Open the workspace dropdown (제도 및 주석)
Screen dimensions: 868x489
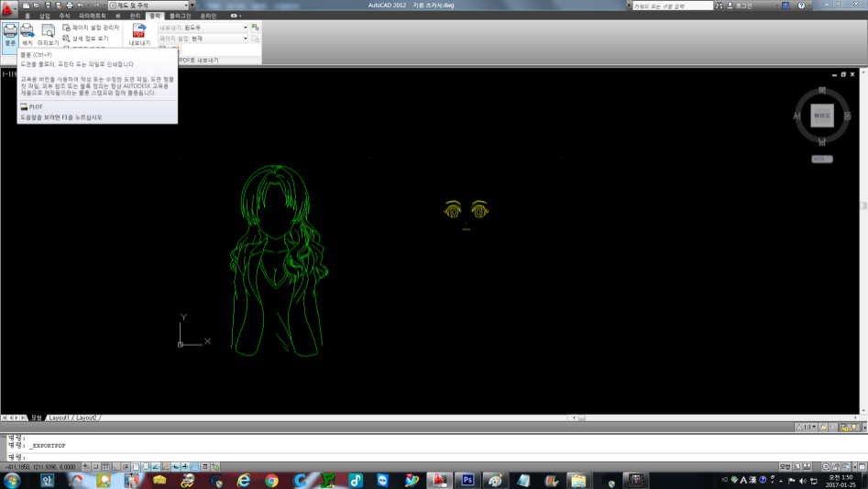[148, 5]
